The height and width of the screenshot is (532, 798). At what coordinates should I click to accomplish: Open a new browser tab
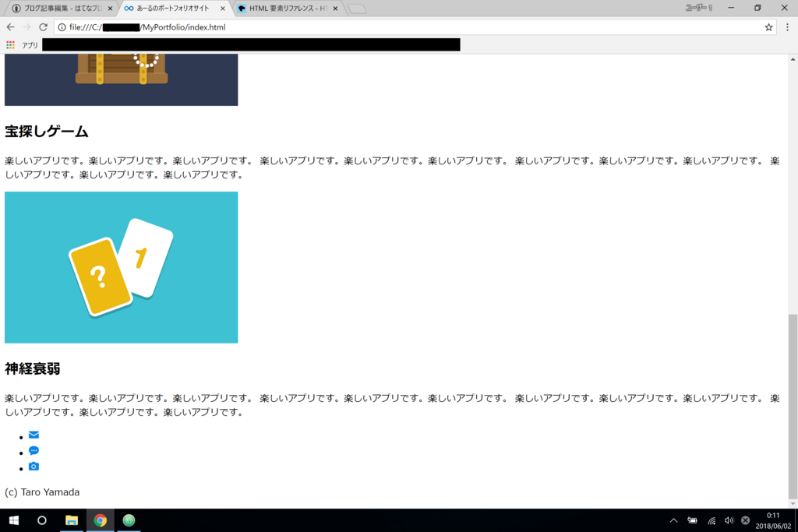coord(357,9)
